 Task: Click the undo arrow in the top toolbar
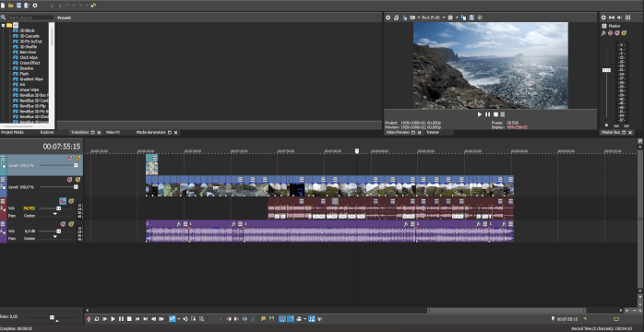[x=68, y=6]
